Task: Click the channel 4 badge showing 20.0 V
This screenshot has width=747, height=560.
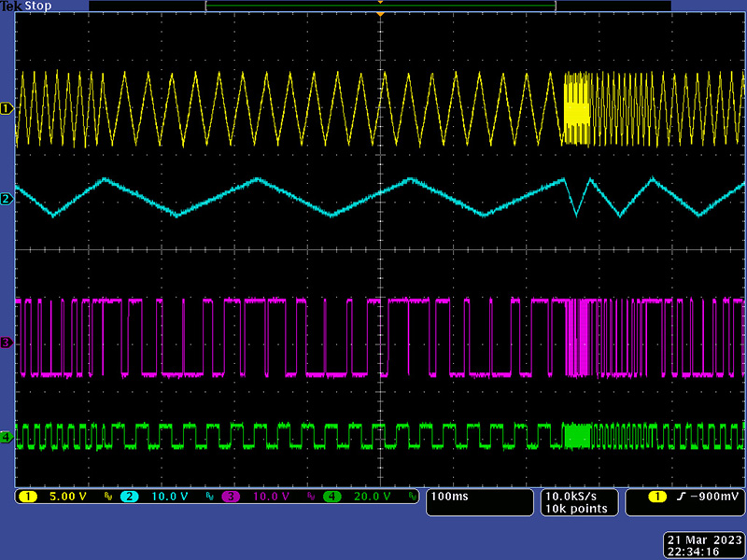Action: (331, 497)
